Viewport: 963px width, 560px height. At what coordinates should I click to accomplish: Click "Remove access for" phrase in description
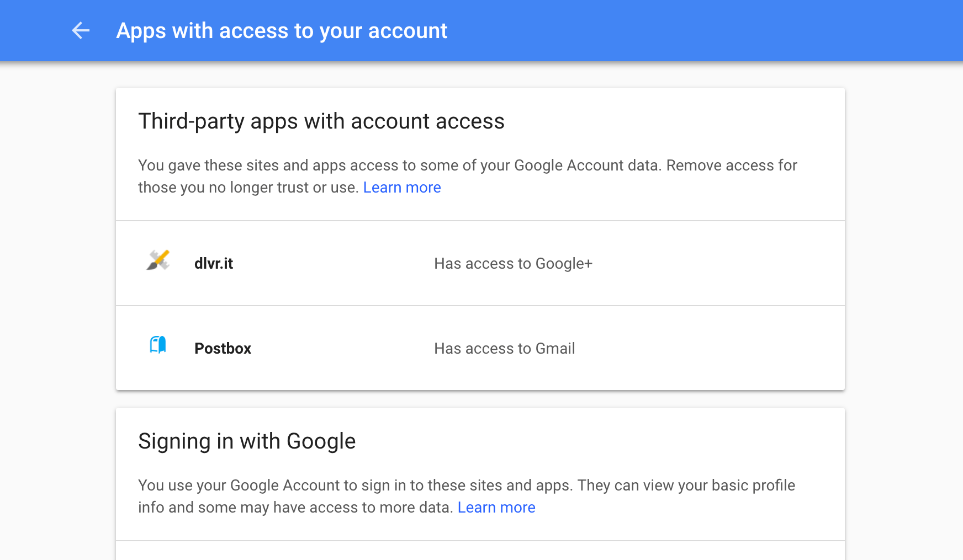coord(732,166)
